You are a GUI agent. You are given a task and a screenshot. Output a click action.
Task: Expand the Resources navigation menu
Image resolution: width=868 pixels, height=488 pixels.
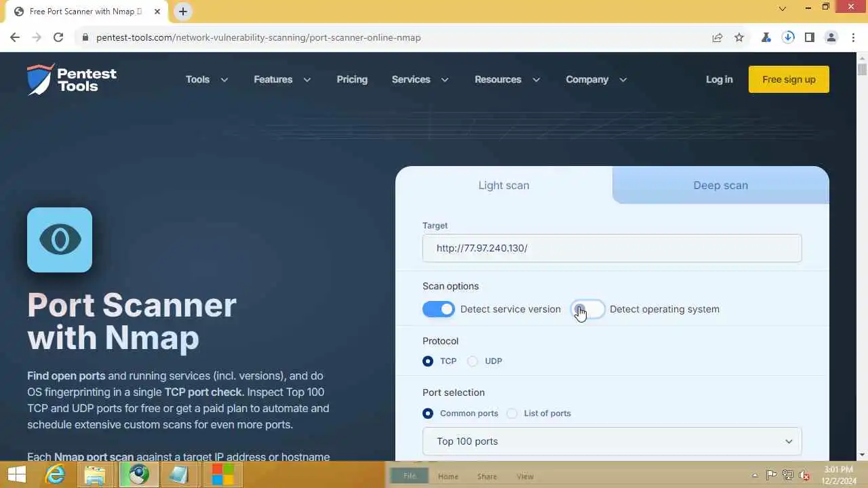[x=507, y=79]
